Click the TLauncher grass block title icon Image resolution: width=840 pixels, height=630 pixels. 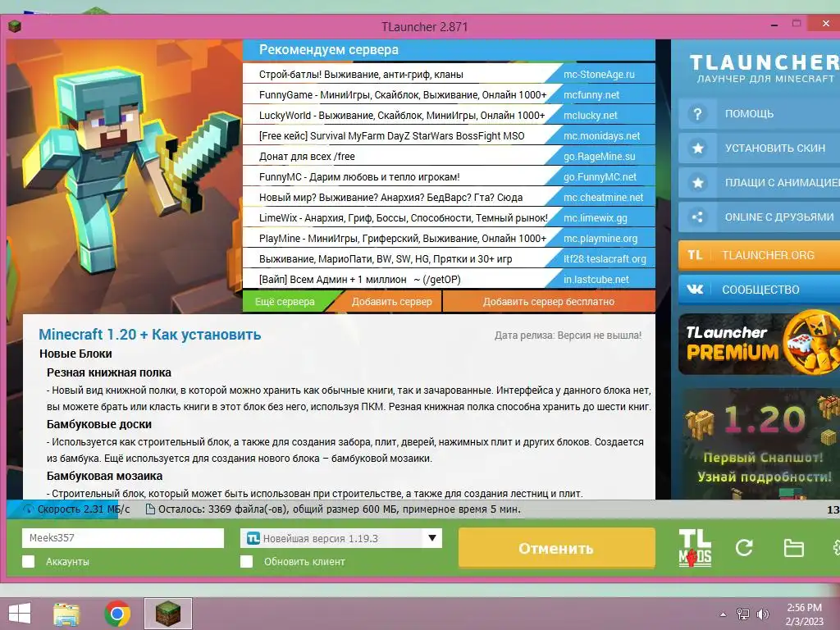click(15, 26)
